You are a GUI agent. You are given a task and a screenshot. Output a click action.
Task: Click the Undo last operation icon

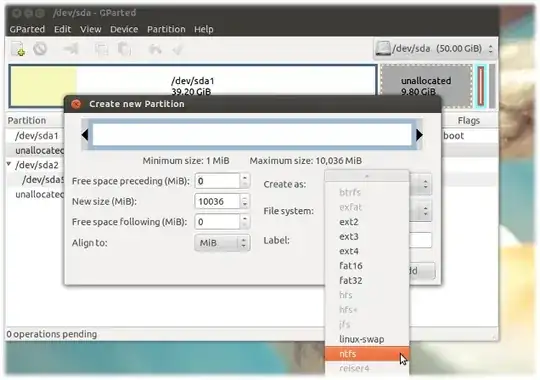[155, 49]
